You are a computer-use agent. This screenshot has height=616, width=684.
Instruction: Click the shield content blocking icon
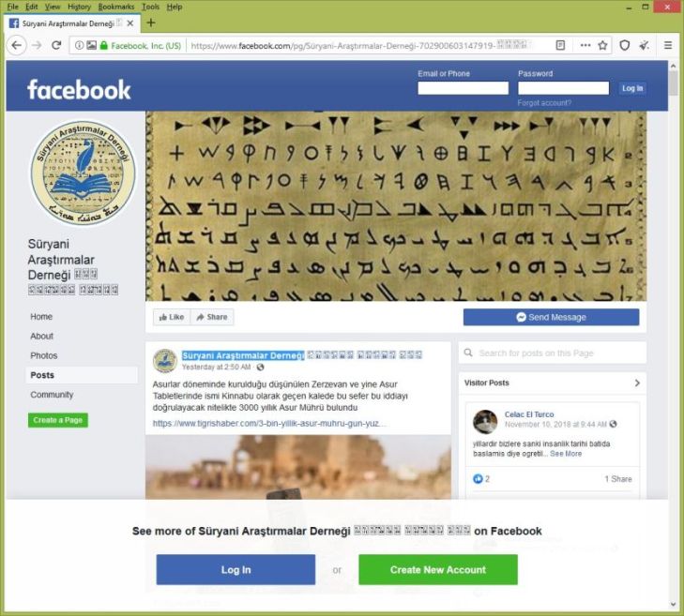[x=625, y=45]
